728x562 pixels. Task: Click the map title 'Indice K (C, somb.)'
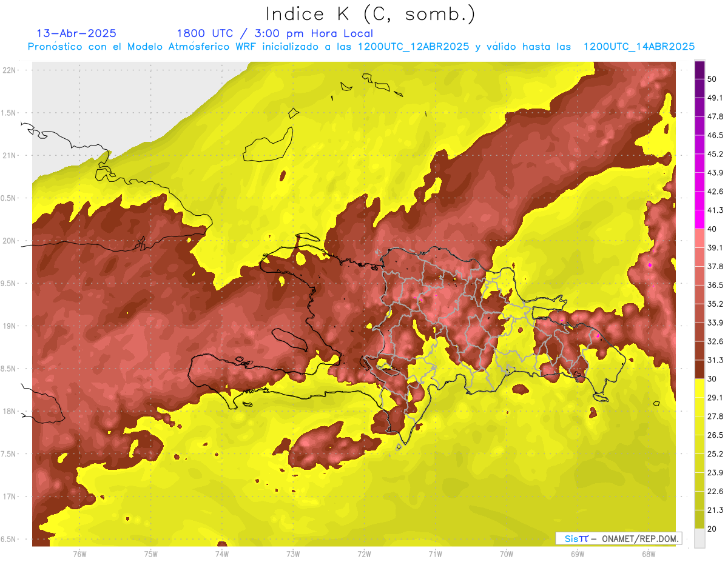[x=371, y=14]
